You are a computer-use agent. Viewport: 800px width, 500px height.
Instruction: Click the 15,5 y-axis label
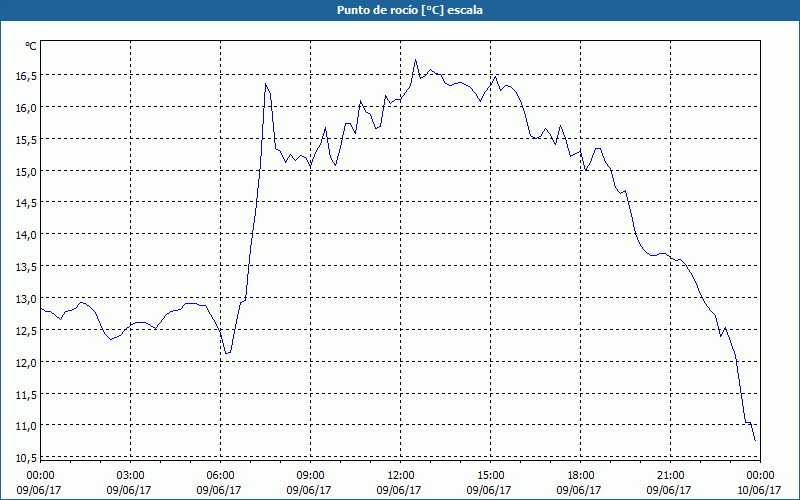click(26, 139)
